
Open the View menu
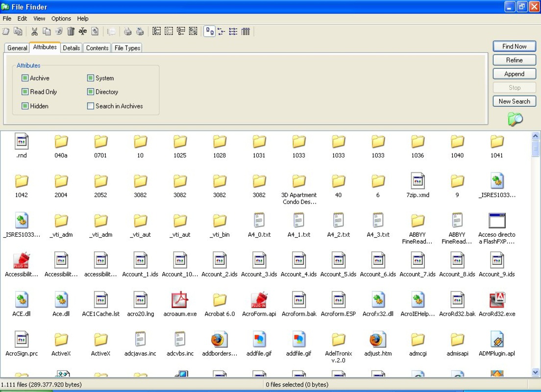39,19
